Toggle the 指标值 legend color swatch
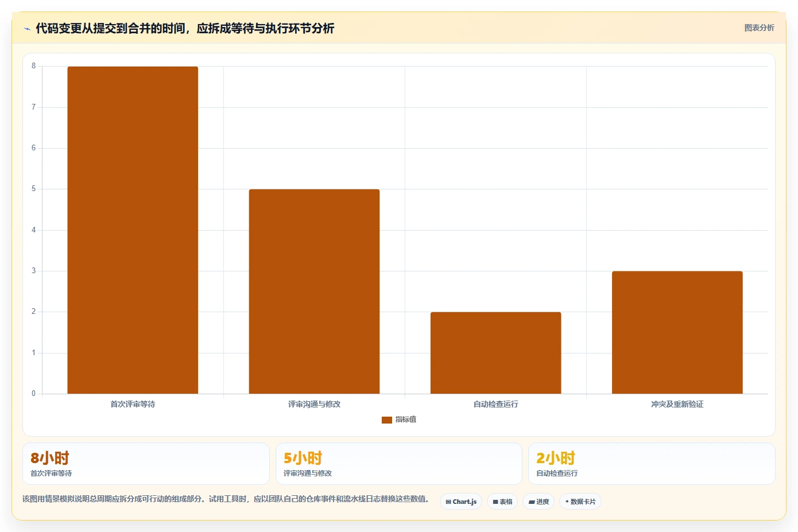The width and height of the screenshot is (798, 532). point(387,420)
